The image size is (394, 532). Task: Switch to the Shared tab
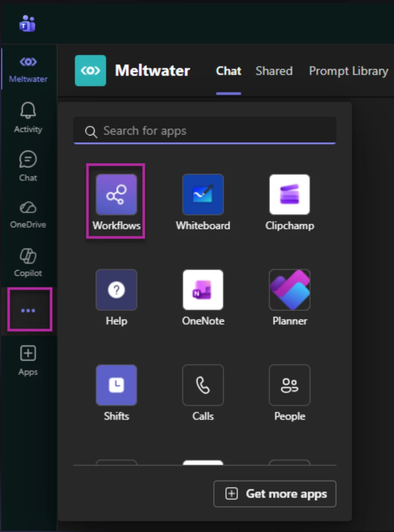click(x=274, y=71)
